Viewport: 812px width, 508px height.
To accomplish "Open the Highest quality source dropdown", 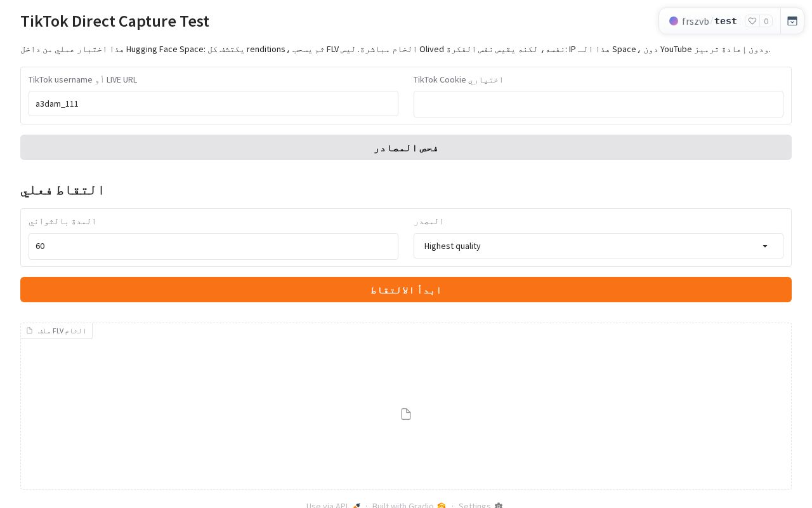I will click(x=598, y=246).
